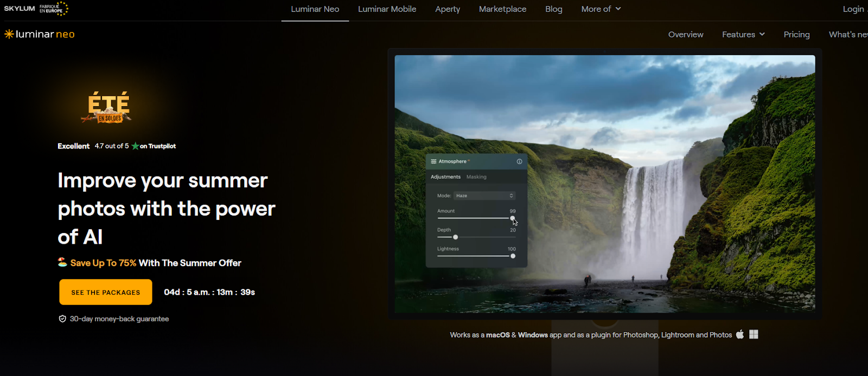Click the Fabriqué en Europe badge

pyautogui.click(x=54, y=9)
